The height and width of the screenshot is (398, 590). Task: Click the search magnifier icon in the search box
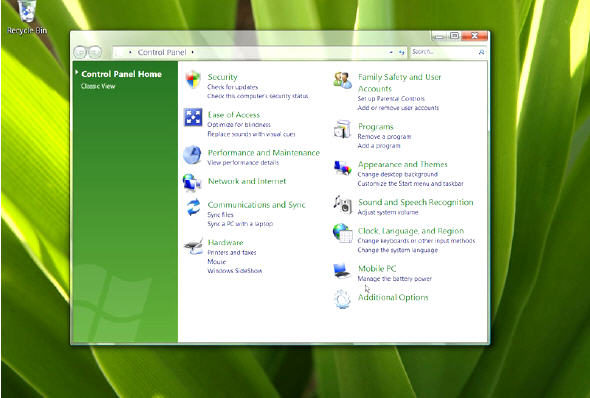481,52
